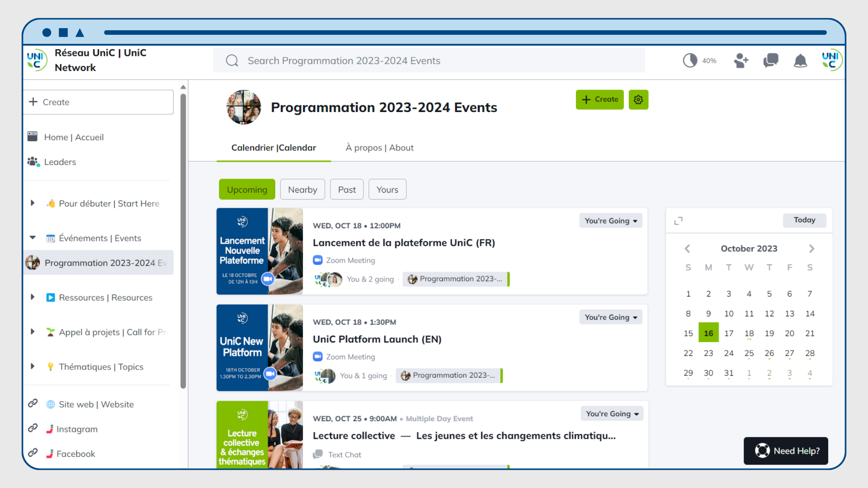Open Lancement de la plateforme UniC (FR) event
Screen dimensions: 868x488
point(404,243)
